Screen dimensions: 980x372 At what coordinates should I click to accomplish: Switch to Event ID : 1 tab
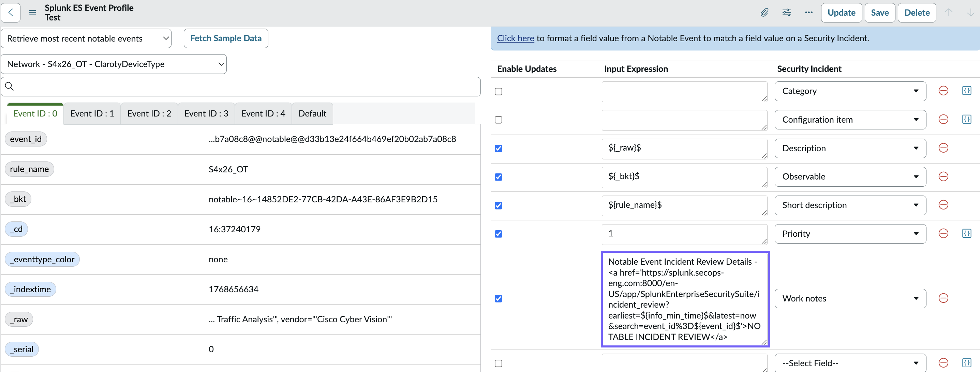(x=92, y=114)
